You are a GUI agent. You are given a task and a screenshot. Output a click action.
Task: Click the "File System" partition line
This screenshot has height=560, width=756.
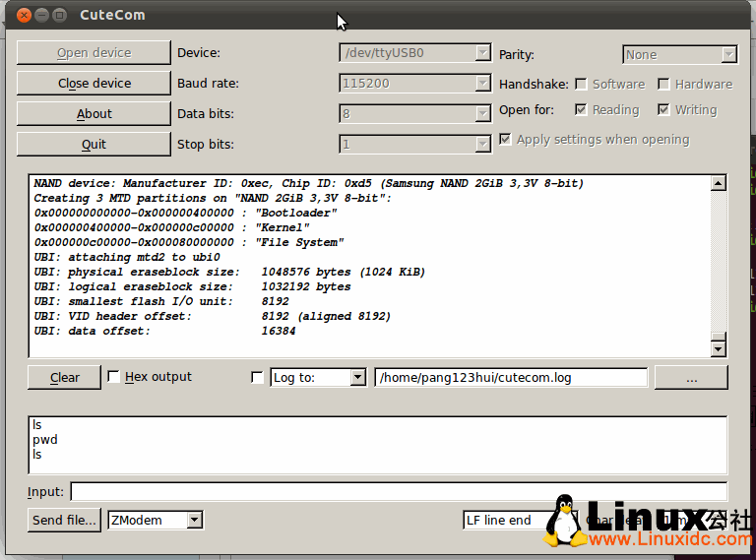click(189, 242)
